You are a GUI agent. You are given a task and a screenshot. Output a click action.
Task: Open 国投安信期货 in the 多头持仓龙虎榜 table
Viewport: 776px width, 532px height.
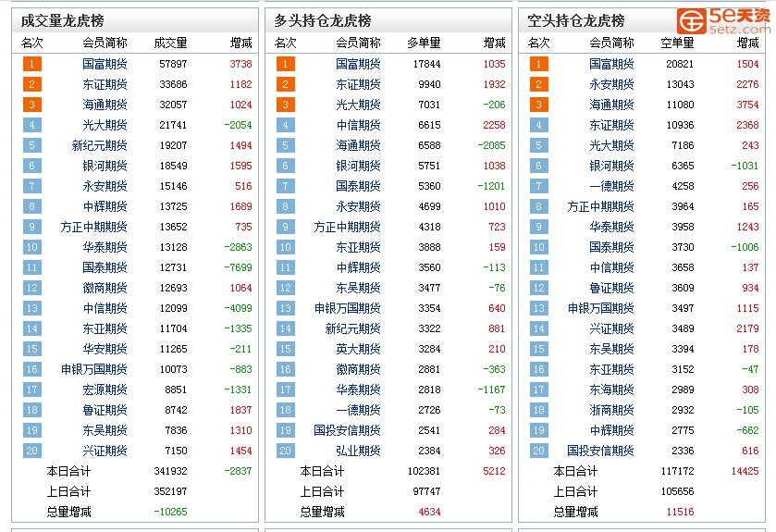pos(348,430)
